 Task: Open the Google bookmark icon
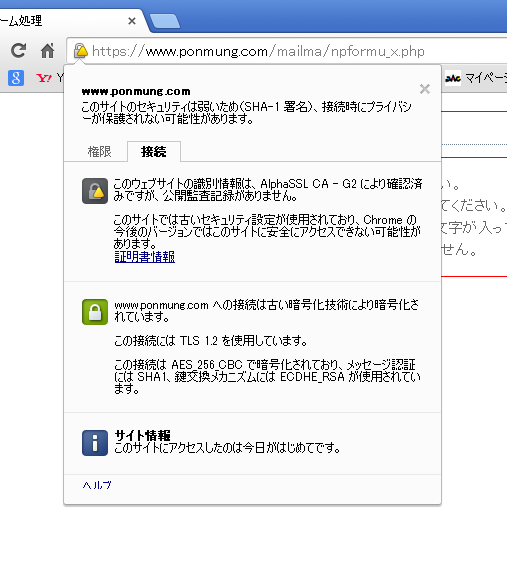(16, 78)
